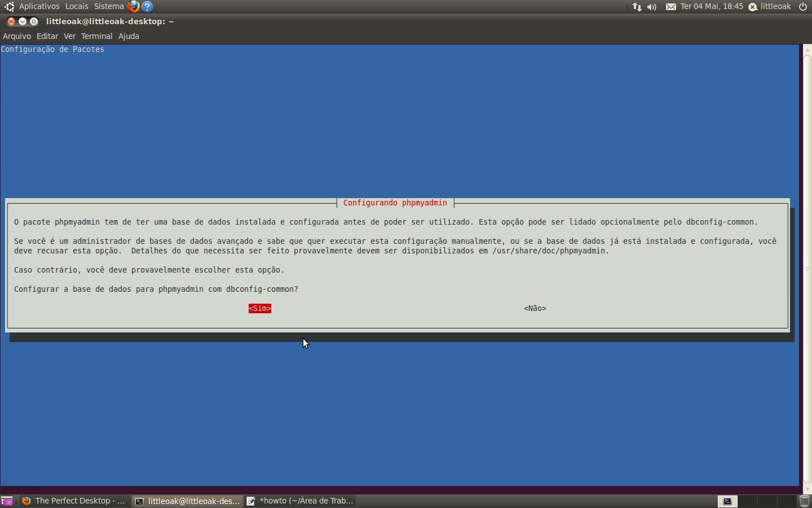
Task: Open the Terminal menu
Action: point(96,36)
